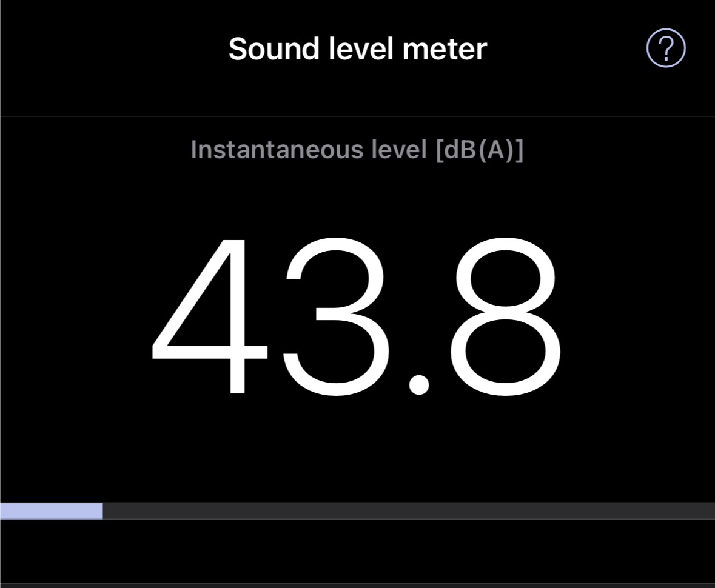Click the left edge of the level bar
Viewport: 715px width, 588px height.
coord(3,511)
